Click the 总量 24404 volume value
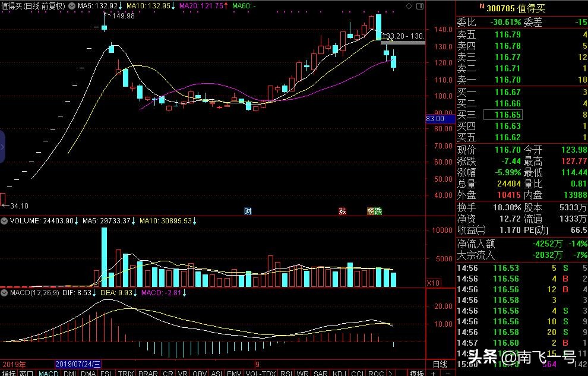This screenshot has width=588, height=376. (x=509, y=184)
